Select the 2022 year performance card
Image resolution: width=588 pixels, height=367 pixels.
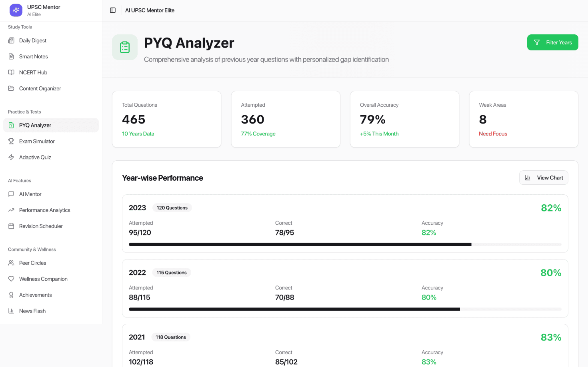(x=345, y=288)
